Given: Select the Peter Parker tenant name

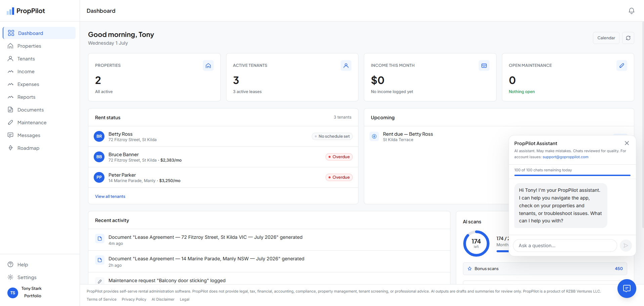Looking at the screenshot, I should click(x=122, y=175).
